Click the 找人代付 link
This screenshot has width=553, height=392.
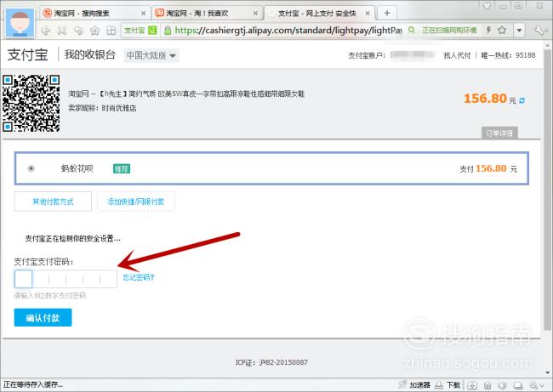coord(457,55)
